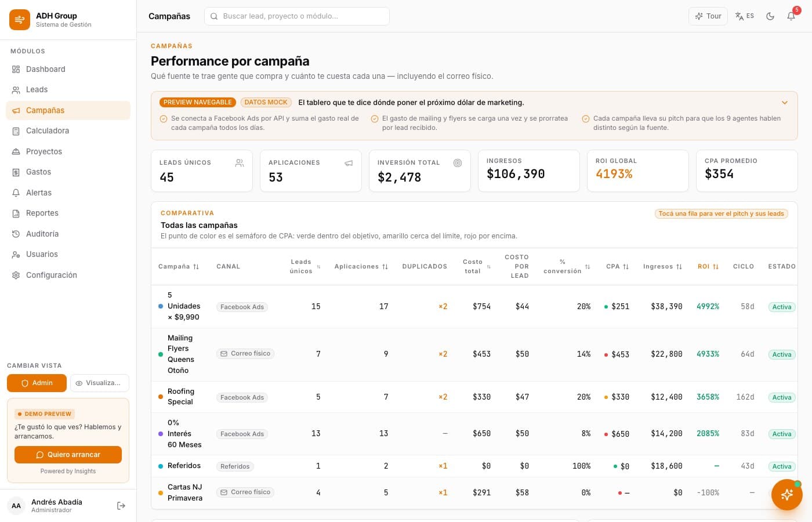Go to Proyectos module

[68, 151]
